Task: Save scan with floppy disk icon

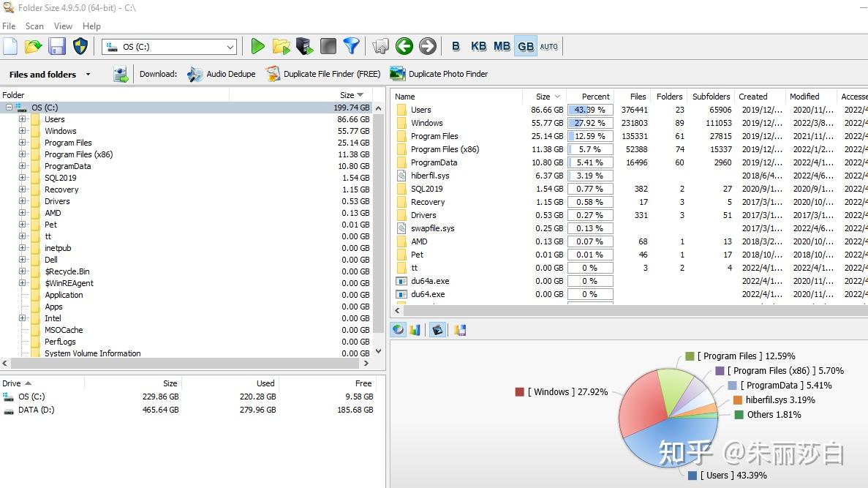Action: 57,47
